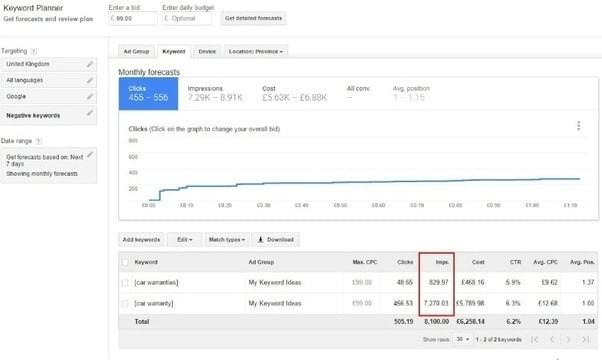Select the Avg. position metric tile
602x360 pixels.
coord(411,94)
